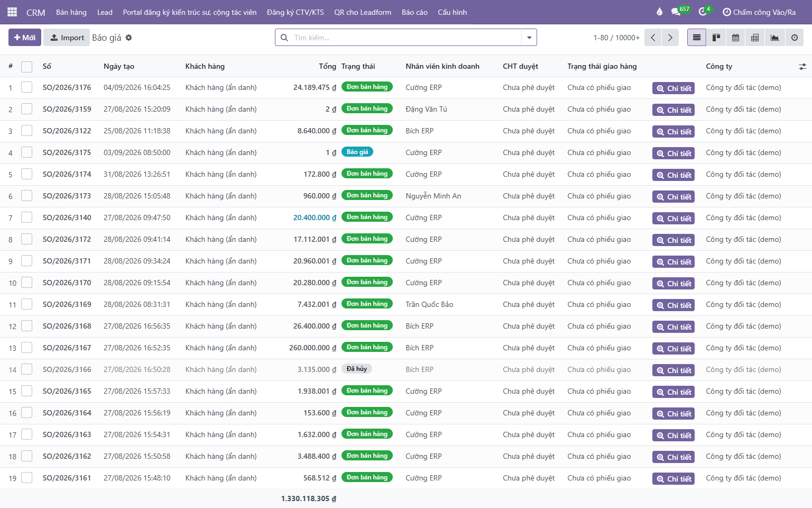Screen dimensions: 812x508
Task: Click Chấm công Vào/Ra in top bar
Action: click(x=759, y=12)
